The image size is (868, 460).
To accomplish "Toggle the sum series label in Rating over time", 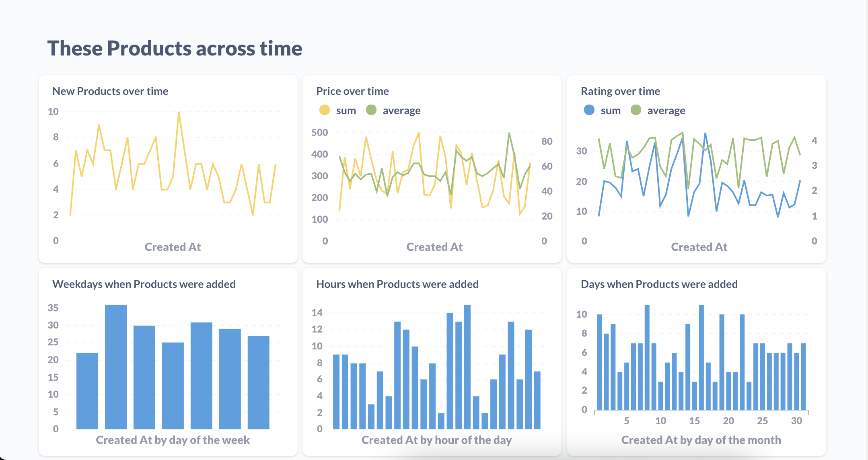I will point(611,111).
